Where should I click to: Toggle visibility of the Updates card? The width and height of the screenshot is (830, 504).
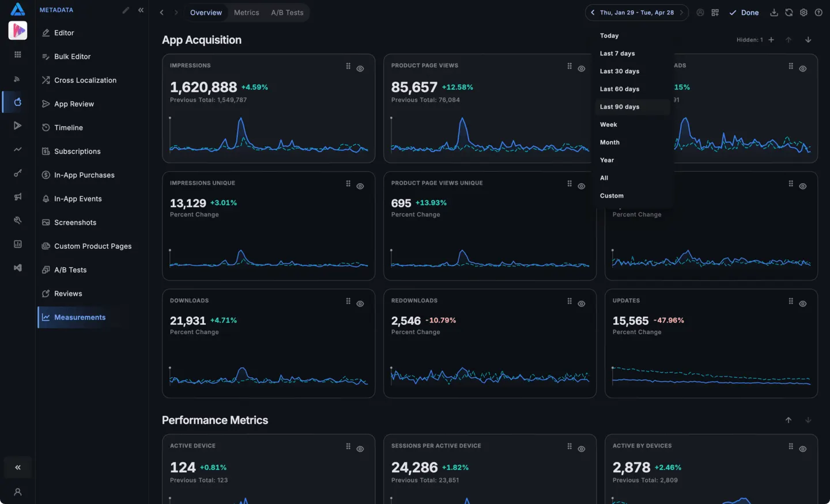803,304
